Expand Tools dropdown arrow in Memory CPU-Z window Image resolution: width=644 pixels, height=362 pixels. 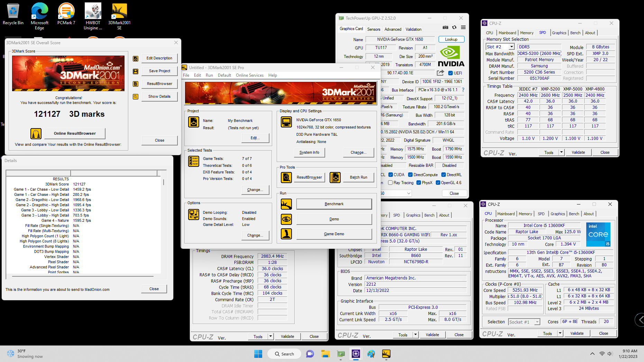point(270,336)
